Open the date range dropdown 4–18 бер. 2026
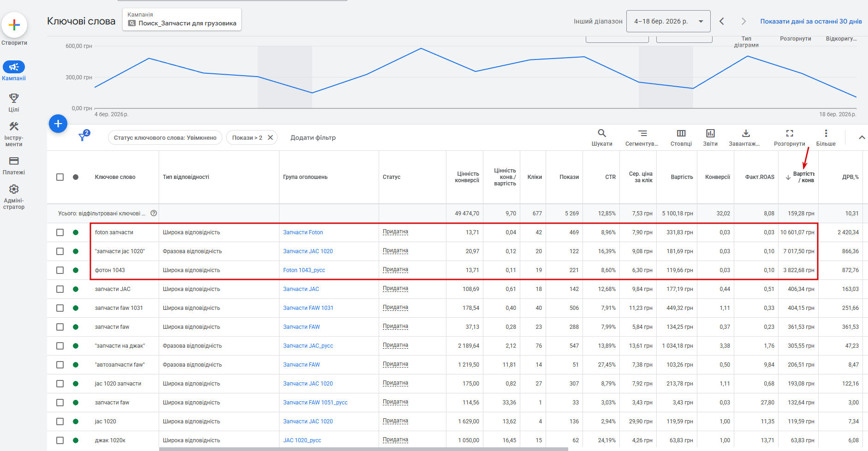Screen dimensions: 868x451 [668, 21]
